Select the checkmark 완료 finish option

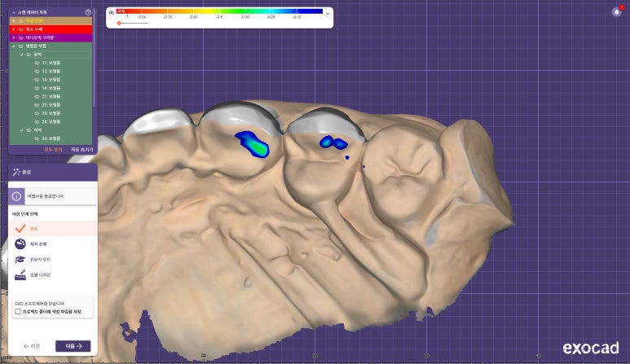pos(20,229)
